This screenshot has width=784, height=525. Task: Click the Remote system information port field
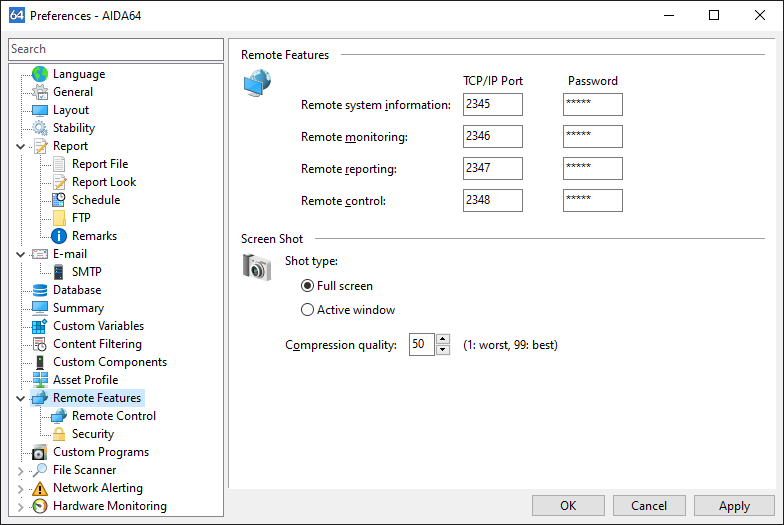pyautogui.click(x=492, y=104)
